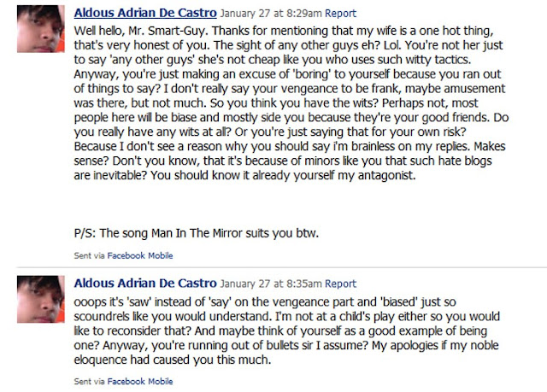This screenshot has width=547, height=392.
Task: Report the message sent at 8:29am
Action: click(x=340, y=14)
